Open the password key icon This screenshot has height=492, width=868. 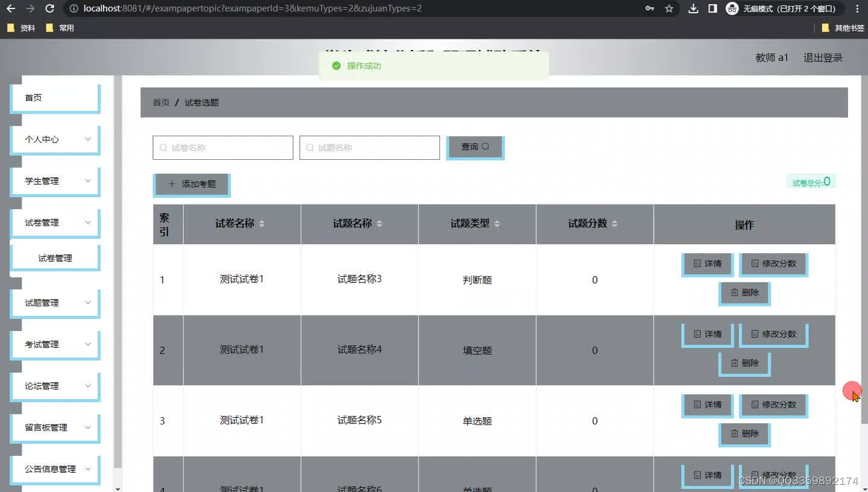(650, 8)
